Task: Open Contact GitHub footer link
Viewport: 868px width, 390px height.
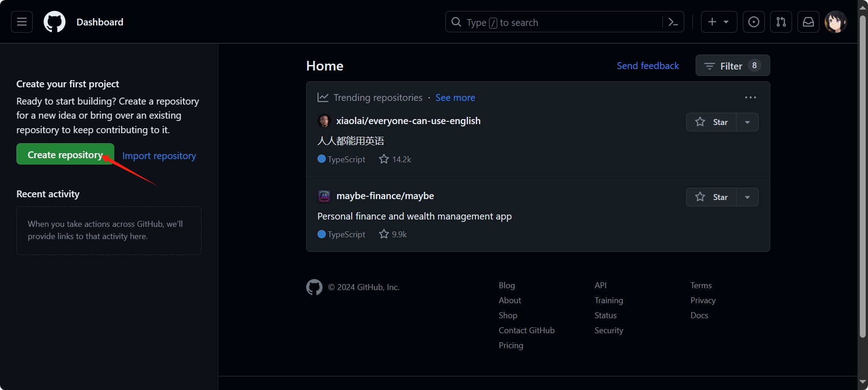Action: click(x=526, y=330)
